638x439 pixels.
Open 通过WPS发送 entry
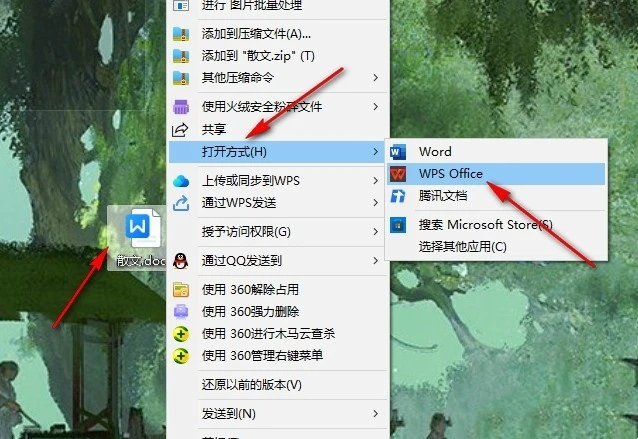click(279, 203)
